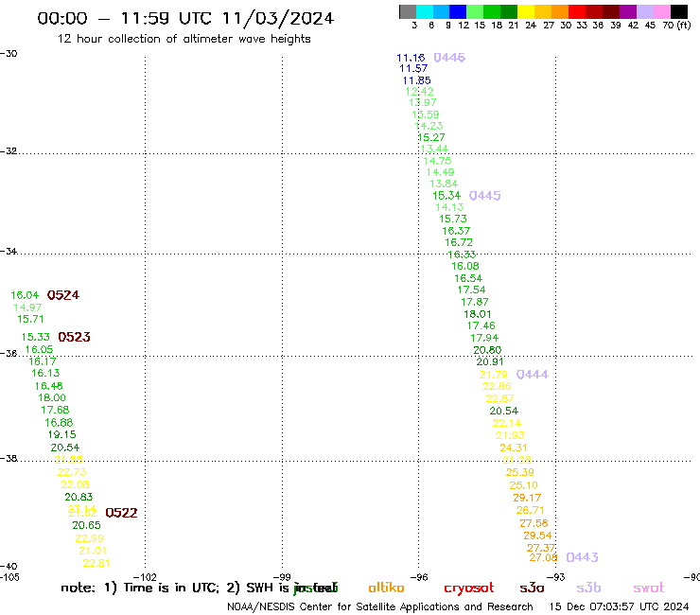This screenshot has width=700, height=615.
Task: Click the time stamp 0444
Action: [x=533, y=375]
